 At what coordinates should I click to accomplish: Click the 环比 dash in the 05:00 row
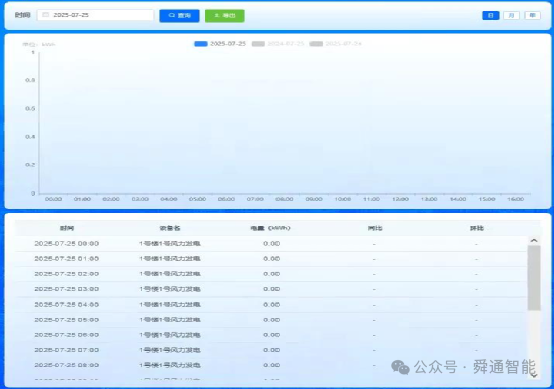(x=476, y=320)
